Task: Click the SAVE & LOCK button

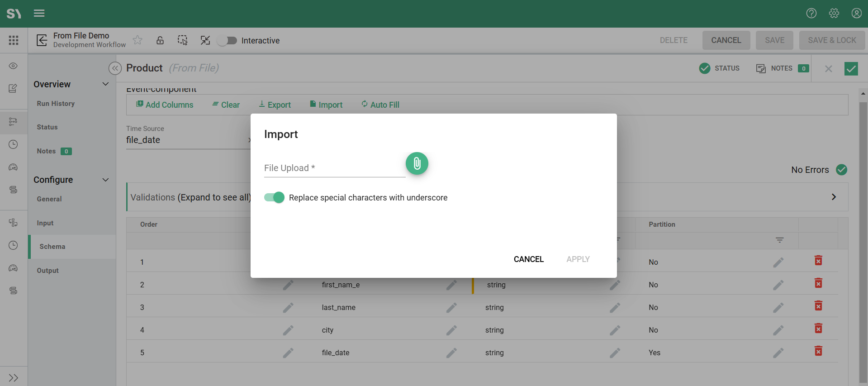Action: click(831, 40)
